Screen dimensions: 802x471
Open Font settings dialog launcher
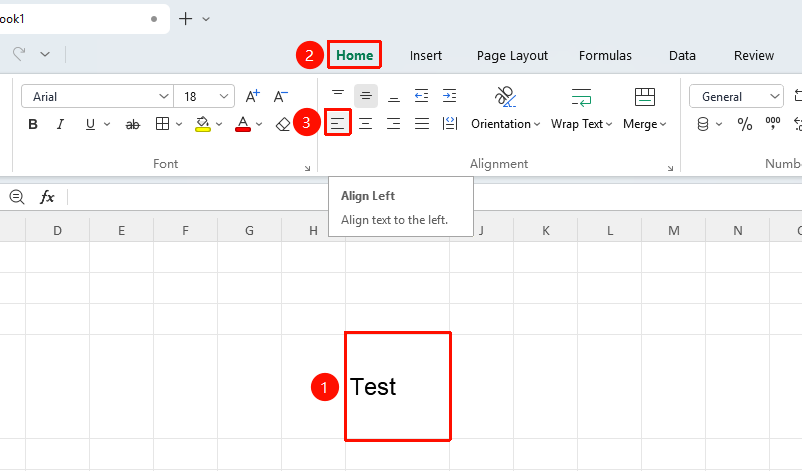[x=307, y=168]
